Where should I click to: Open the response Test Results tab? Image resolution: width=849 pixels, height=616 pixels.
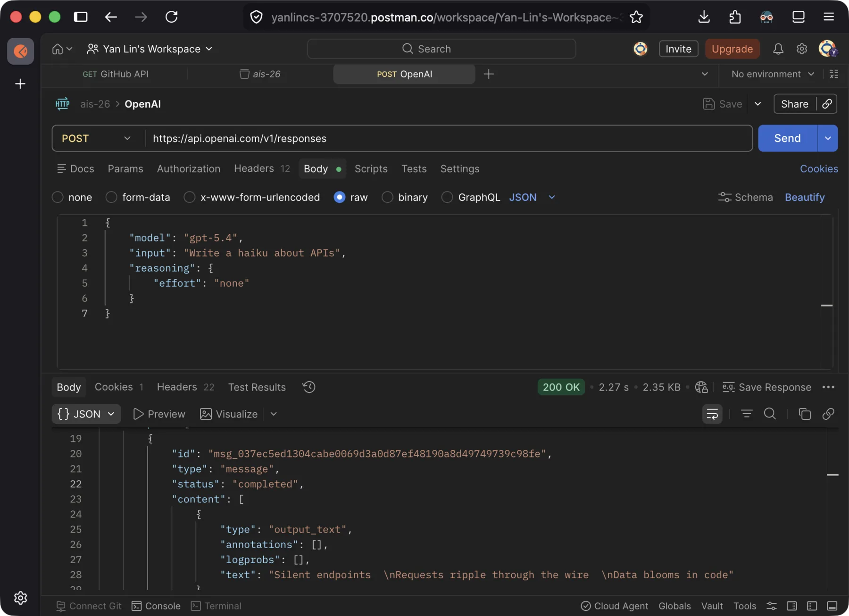pos(257,387)
